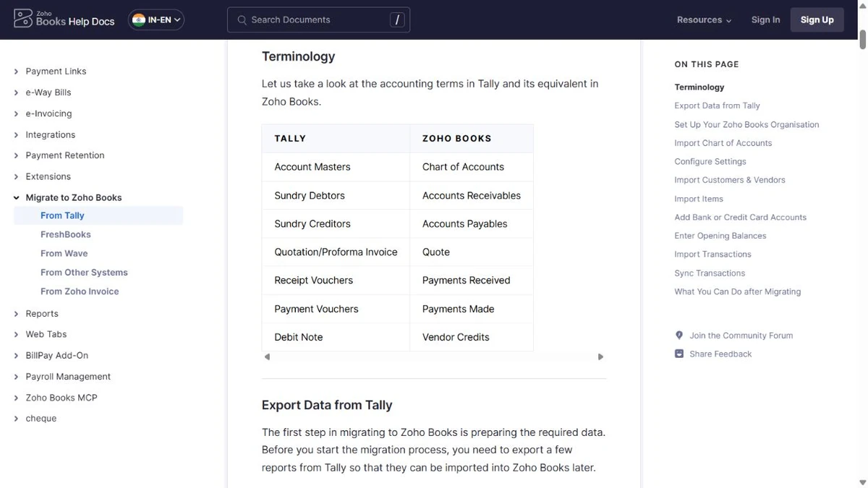Click the TALLY column header
Image resolution: width=868 pixels, height=488 pixels.
[x=336, y=138]
